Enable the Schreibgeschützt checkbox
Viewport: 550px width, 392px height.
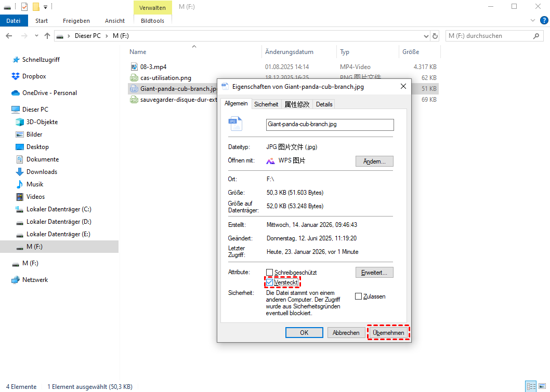(269, 273)
